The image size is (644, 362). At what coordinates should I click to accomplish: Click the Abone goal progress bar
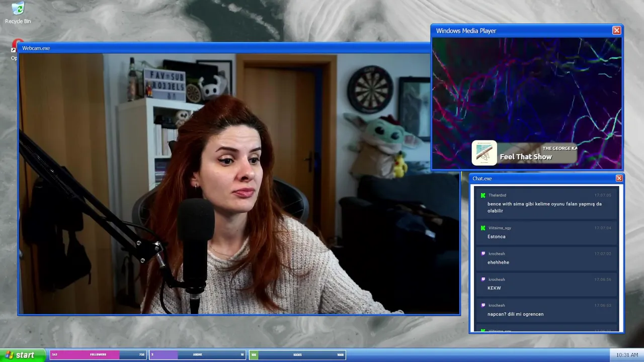click(197, 354)
